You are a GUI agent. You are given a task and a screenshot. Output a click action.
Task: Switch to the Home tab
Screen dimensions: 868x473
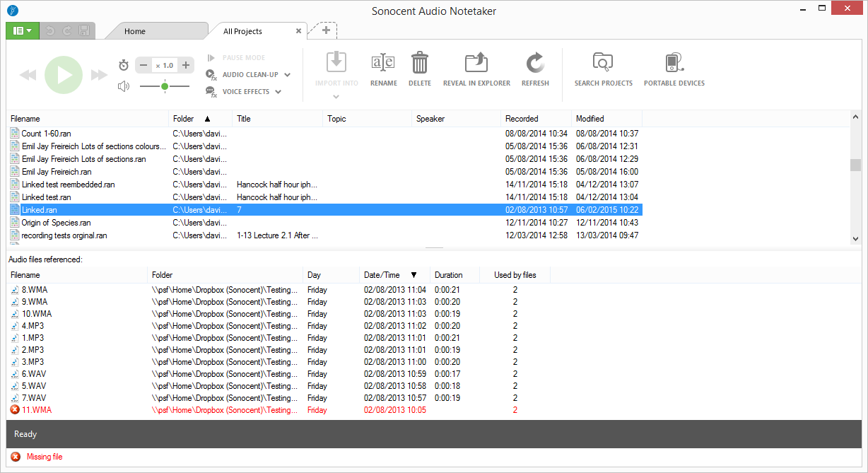coord(135,31)
